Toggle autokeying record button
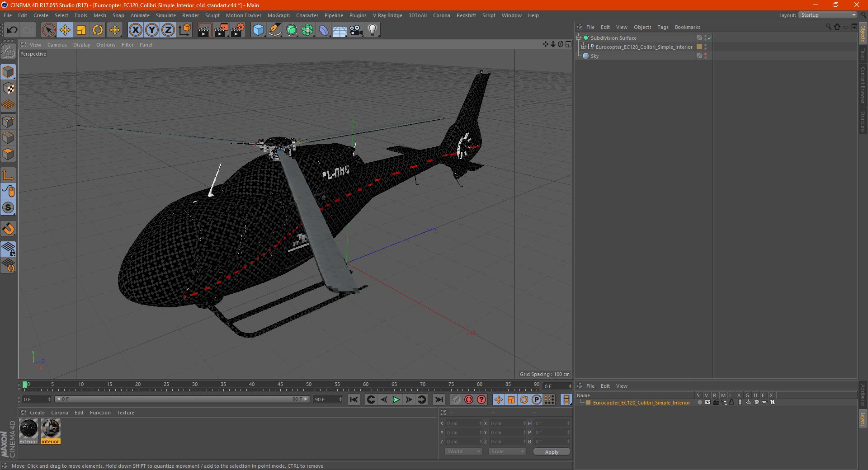868x470 pixels. (469, 399)
